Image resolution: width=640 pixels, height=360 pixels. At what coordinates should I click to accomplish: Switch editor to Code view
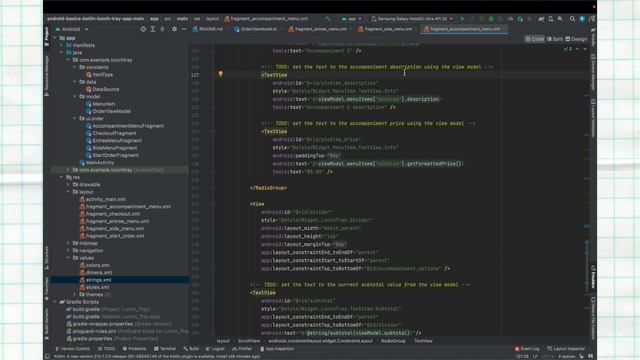pos(535,39)
